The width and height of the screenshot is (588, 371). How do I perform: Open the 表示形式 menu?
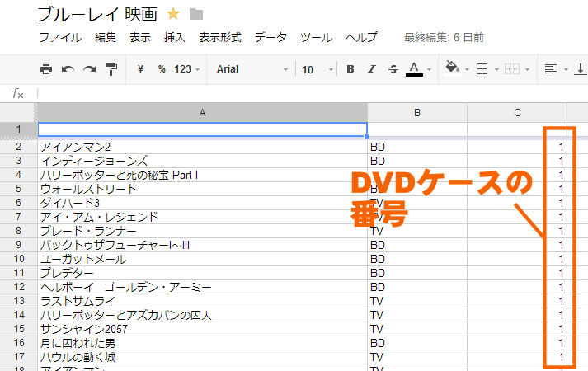pyautogui.click(x=220, y=37)
